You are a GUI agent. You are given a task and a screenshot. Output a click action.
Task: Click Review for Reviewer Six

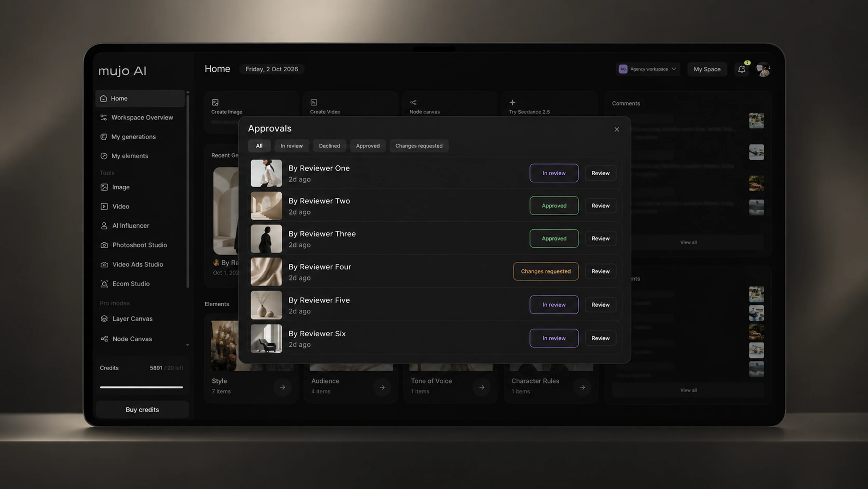[600, 338]
